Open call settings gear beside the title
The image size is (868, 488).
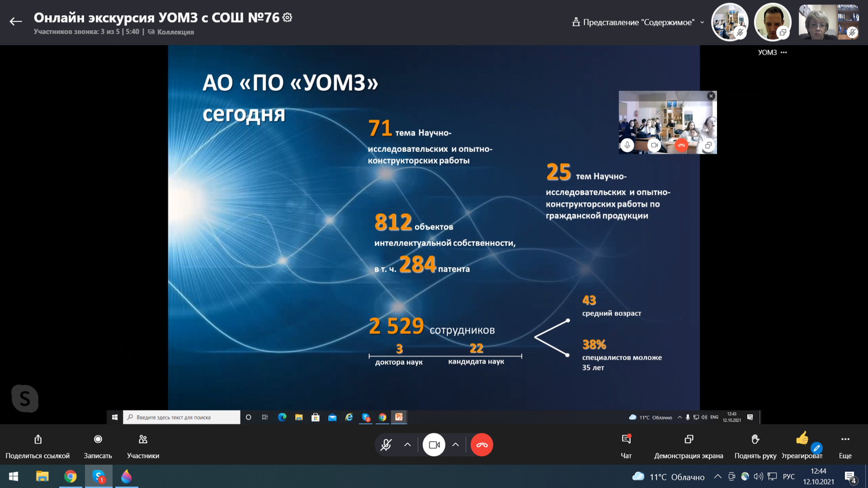coord(288,17)
